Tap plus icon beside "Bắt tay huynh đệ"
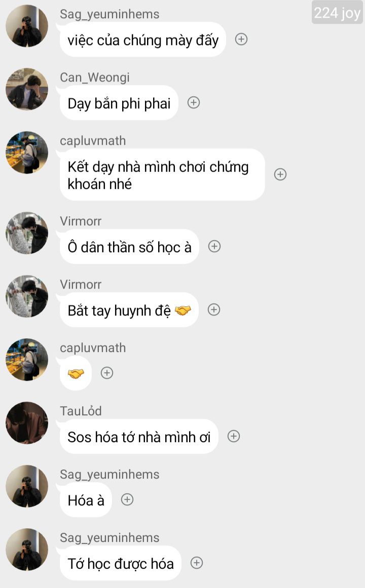The height and width of the screenshot is (588, 365). 214,310
